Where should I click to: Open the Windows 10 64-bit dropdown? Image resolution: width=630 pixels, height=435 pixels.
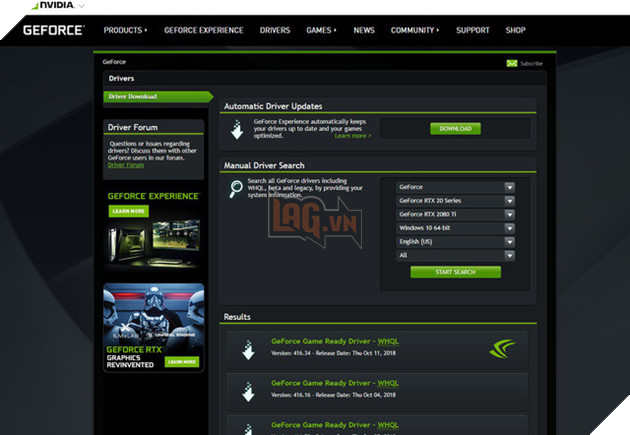455,229
